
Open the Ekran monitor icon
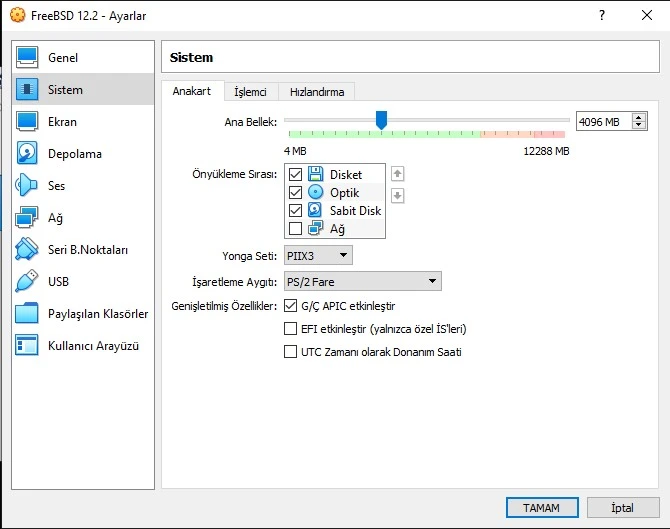pyautogui.click(x=27, y=121)
